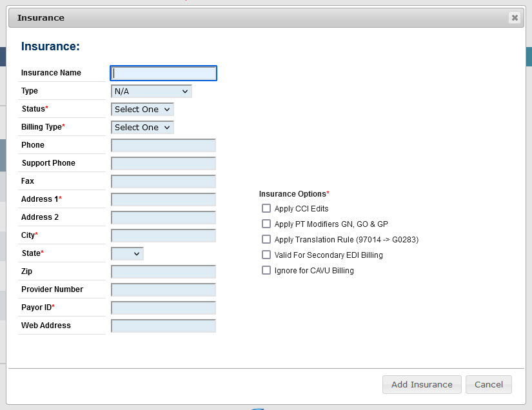This screenshot has height=410, width=532.
Task: Click the Provider Number field
Action: (x=164, y=289)
